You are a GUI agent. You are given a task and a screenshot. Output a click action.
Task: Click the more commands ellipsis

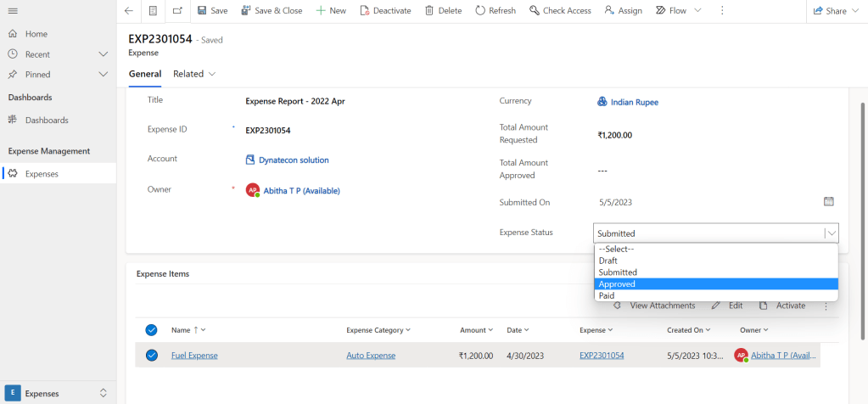click(x=722, y=10)
